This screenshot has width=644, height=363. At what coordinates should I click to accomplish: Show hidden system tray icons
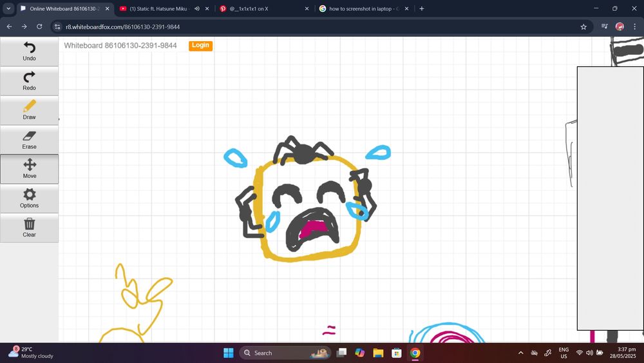coord(521,353)
